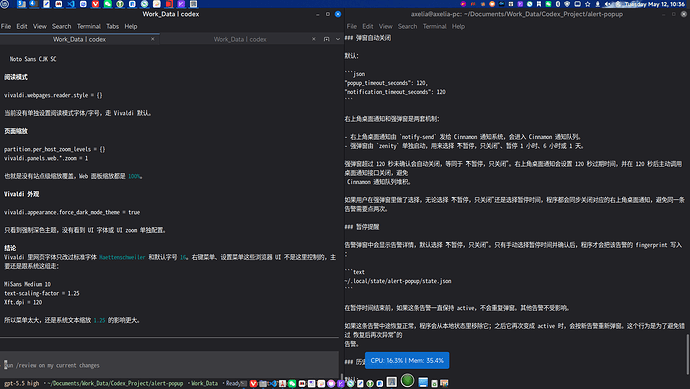Expand the tab list dropdown arrow
Screen dimensions: 690x389
338,39
